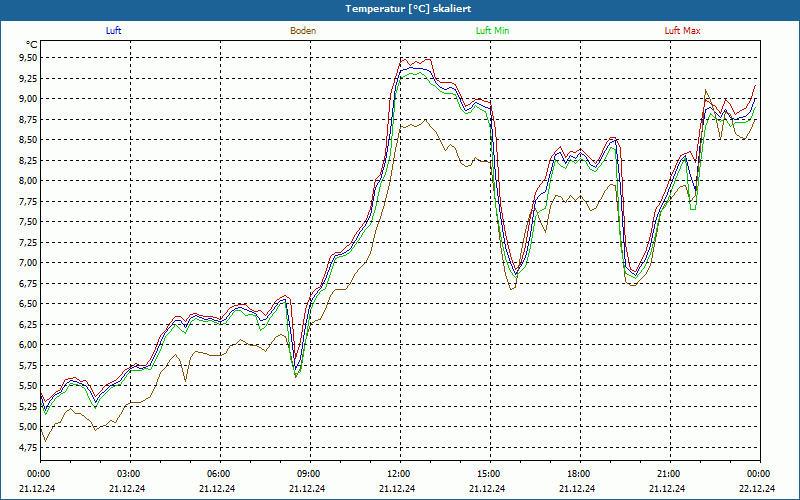Click the 9,00 y-axis value
Viewport: 800px width, 500px height.
(27, 98)
